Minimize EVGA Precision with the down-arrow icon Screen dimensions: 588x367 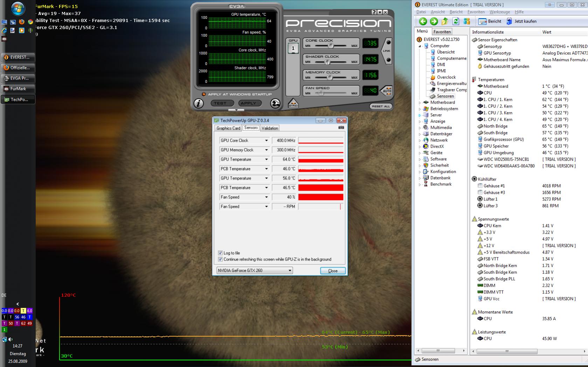[380, 12]
